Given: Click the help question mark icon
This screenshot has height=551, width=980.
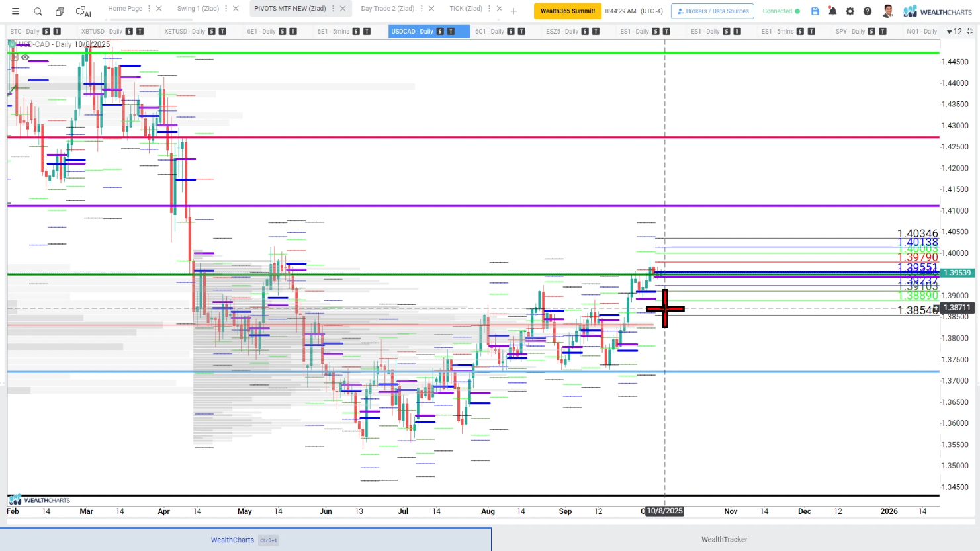Looking at the screenshot, I should pyautogui.click(x=868, y=11).
